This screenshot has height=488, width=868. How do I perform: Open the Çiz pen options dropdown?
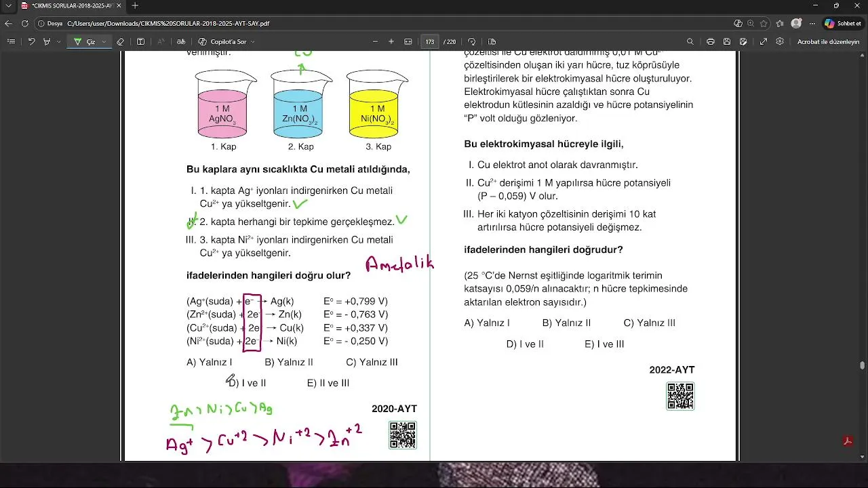click(104, 41)
